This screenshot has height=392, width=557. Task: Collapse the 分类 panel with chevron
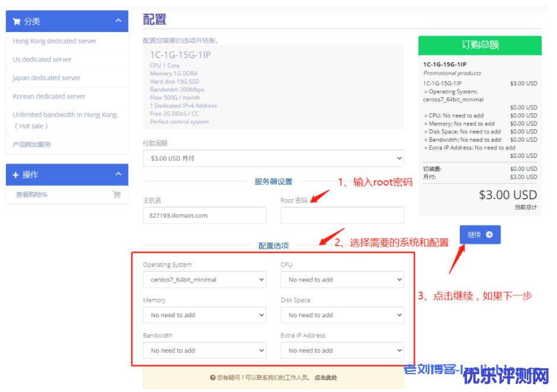pos(119,21)
